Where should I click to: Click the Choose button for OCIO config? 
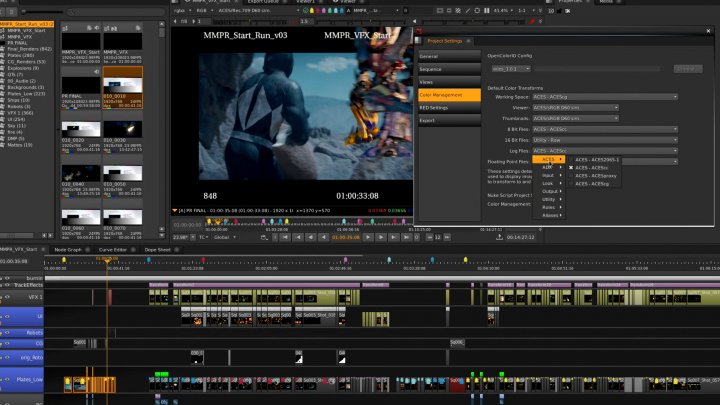coord(686,69)
